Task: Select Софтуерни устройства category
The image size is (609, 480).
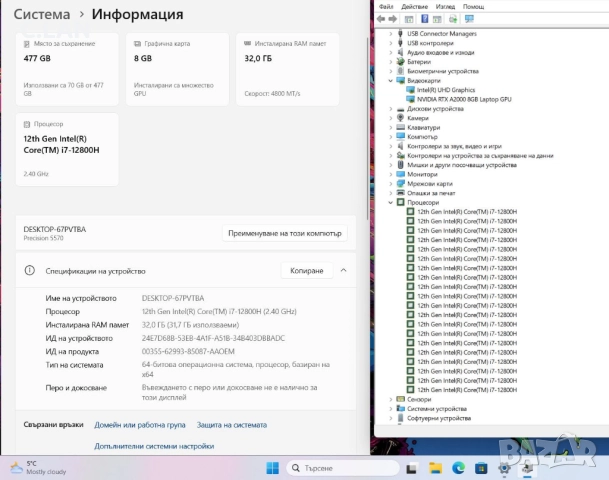Action: 439,418
